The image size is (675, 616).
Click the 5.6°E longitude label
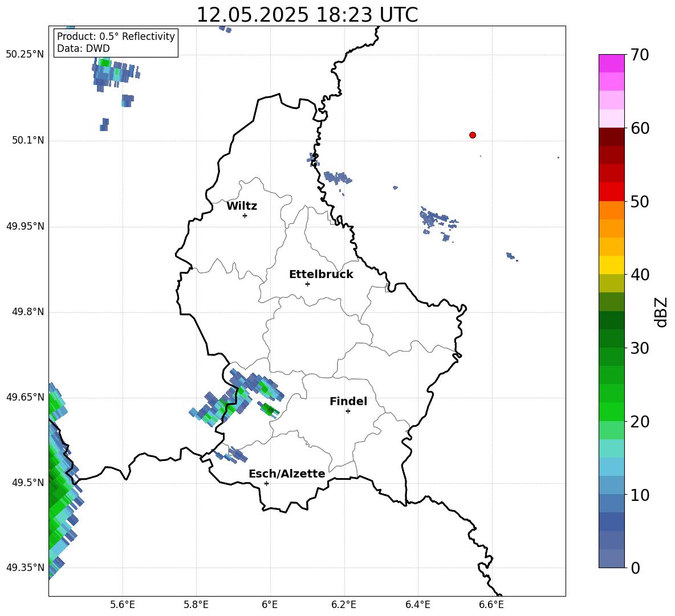click(x=123, y=605)
